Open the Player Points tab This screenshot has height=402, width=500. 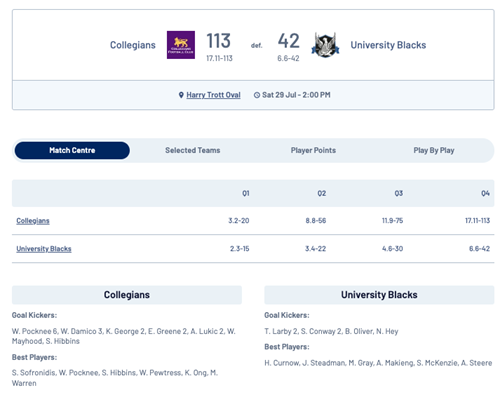313,150
